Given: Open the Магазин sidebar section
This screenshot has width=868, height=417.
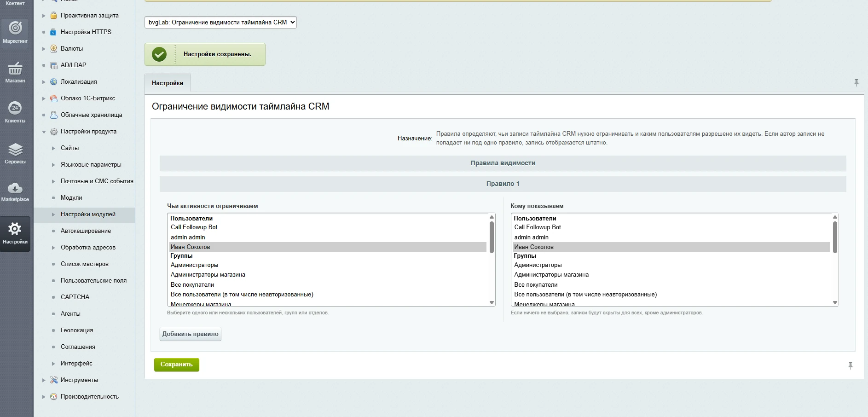Looking at the screenshot, I should pyautogui.click(x=15, y=73).
